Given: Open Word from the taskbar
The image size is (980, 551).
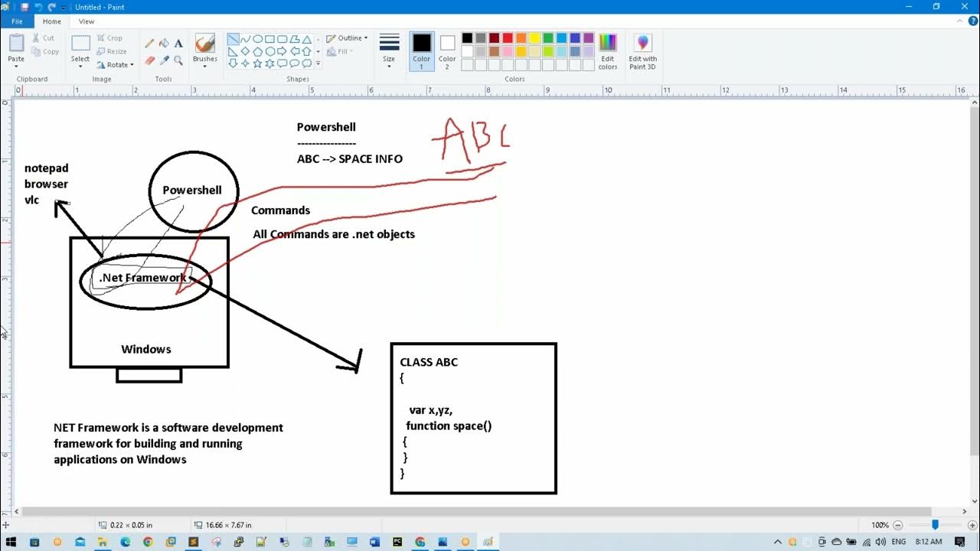Looking at the screenshot, I should tap(374, 542).
